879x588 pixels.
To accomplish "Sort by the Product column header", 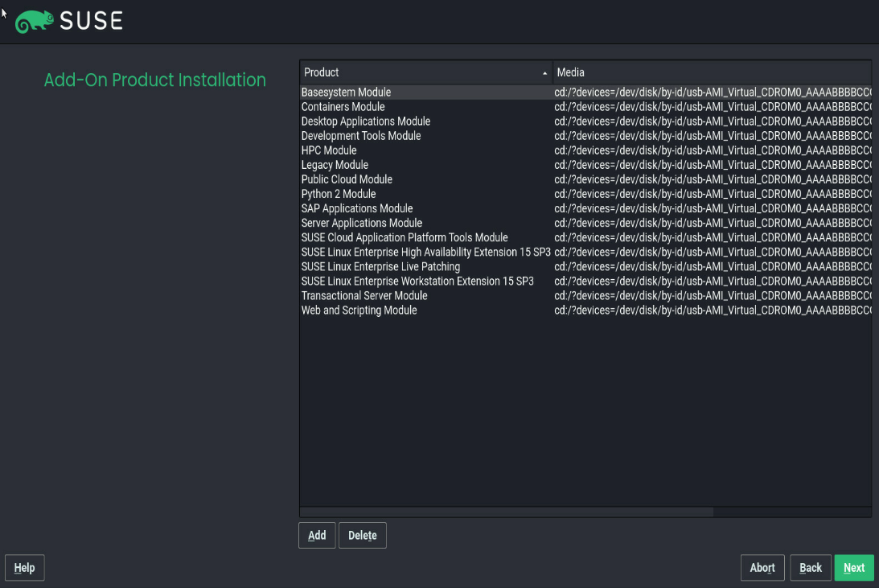I will coord(426,72).
